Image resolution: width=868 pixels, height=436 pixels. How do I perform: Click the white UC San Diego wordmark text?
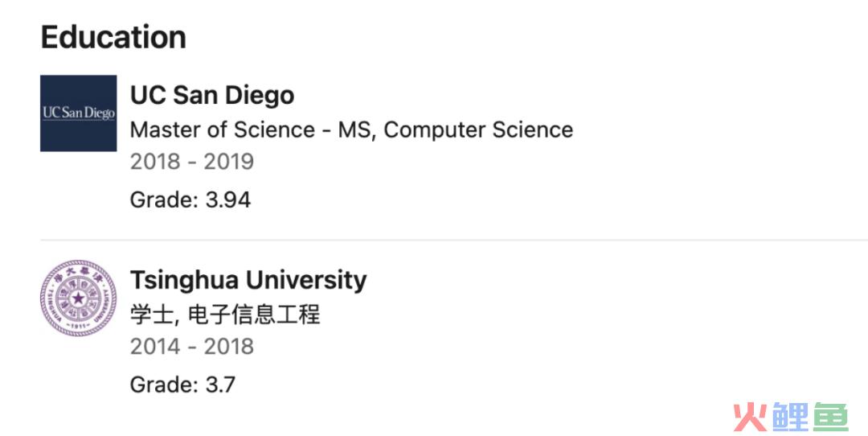tap(79, 113)
